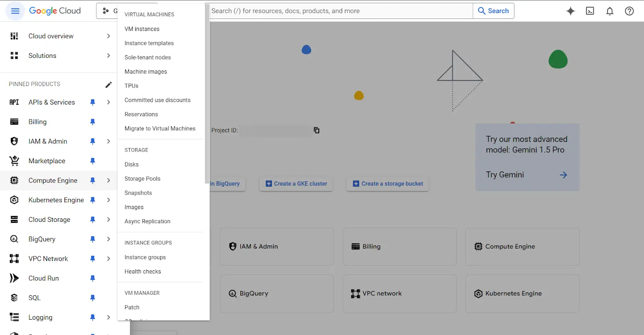
Task: Click the Marketplace cart icon
Action: [14, 161]
